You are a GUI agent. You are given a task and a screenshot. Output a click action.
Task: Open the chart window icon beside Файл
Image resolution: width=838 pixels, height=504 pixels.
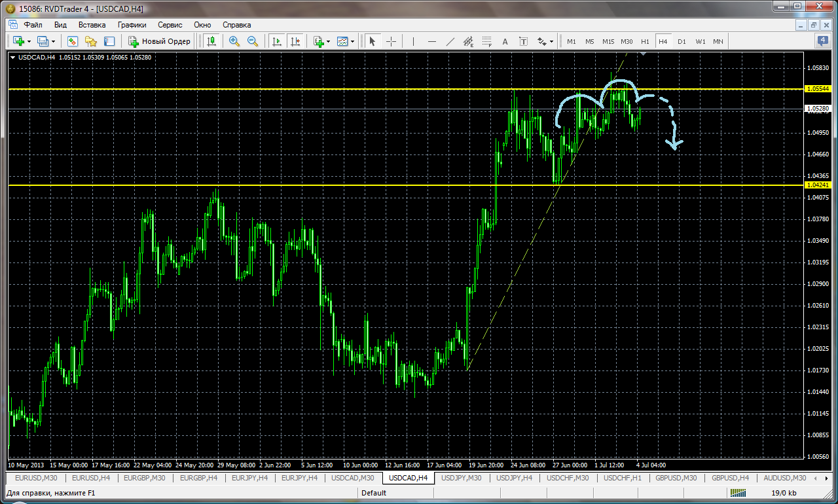click(x=13, y=25)
